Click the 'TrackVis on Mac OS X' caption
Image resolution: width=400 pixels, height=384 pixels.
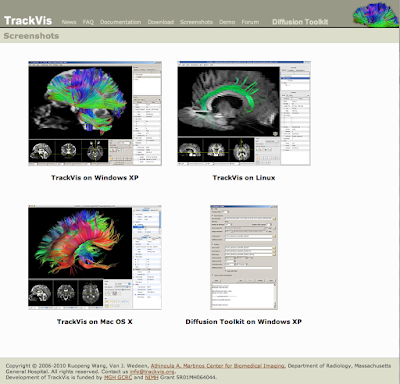[95, 322]
